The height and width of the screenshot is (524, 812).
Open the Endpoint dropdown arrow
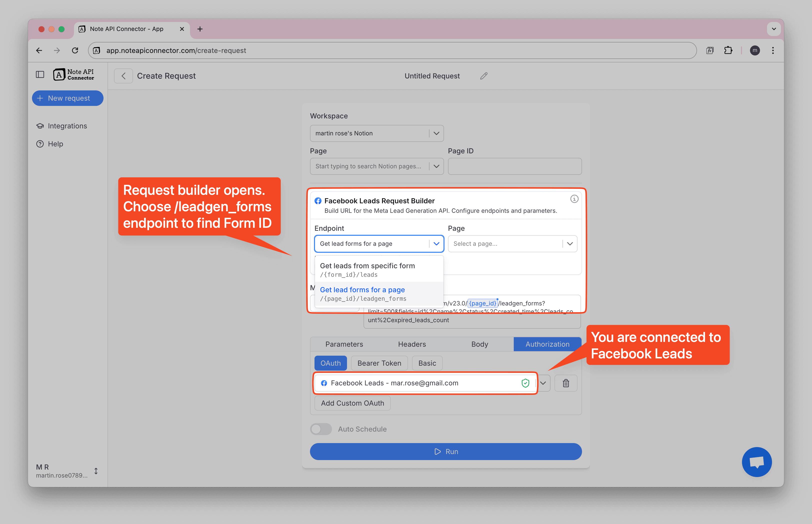pos(436,244)
